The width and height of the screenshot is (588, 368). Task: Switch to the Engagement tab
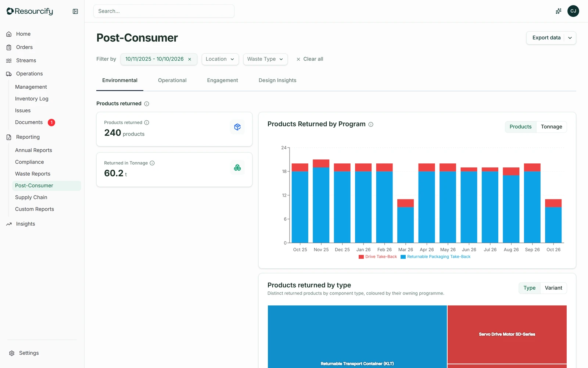tap(222, 80)
